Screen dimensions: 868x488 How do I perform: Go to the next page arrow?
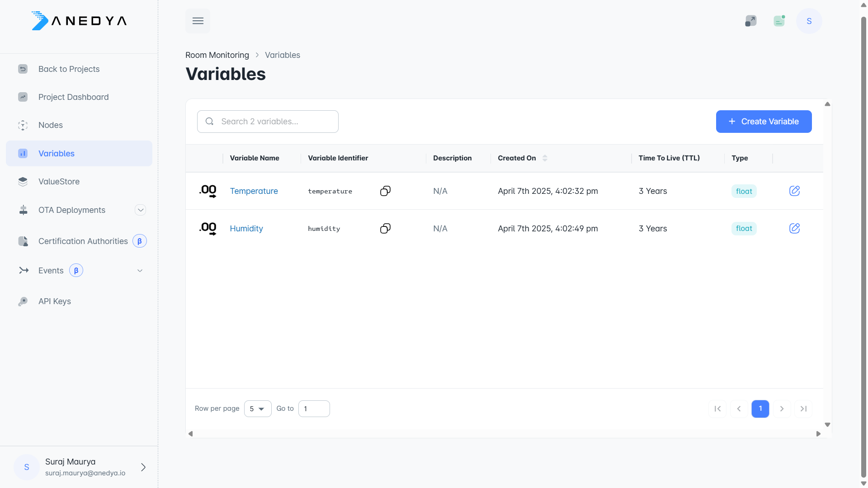pos(782,409)
